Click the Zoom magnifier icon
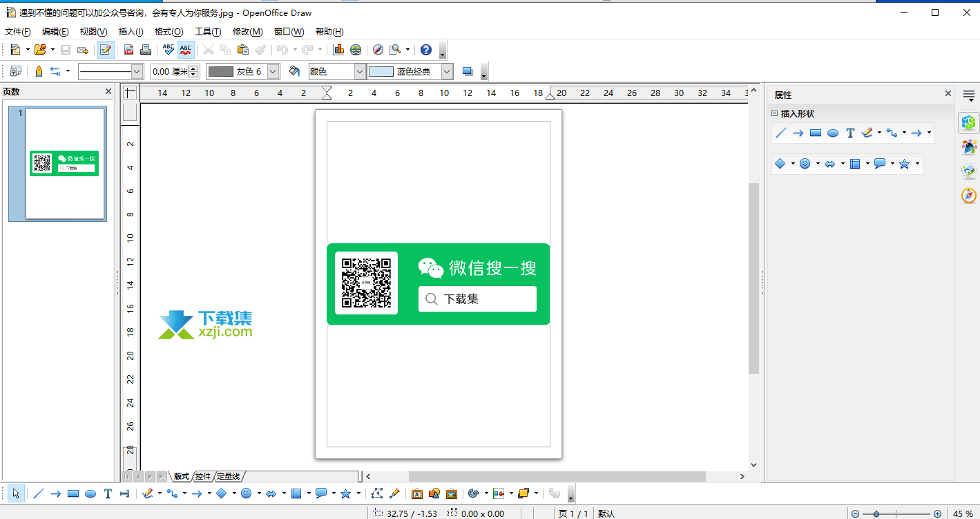This screenshot has height=519, width=980. click(x=395, y=50)
